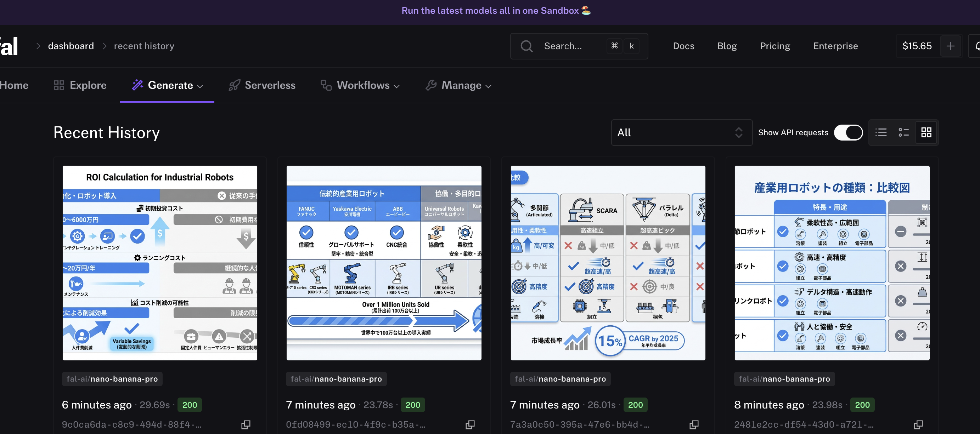Open the ROI Calculation image thumbnail
The width and height of the screenshot is (980, 434).
[x=160, y=263]
